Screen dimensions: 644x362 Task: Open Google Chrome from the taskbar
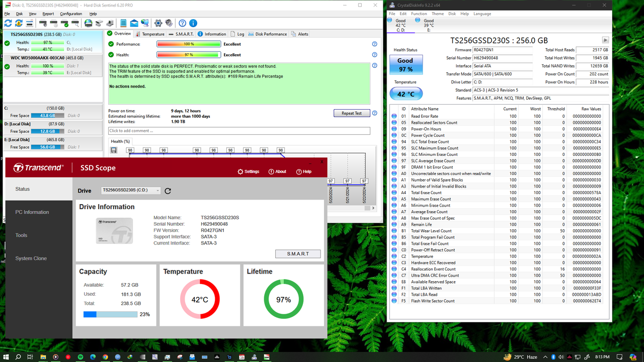tap(105, 357)
